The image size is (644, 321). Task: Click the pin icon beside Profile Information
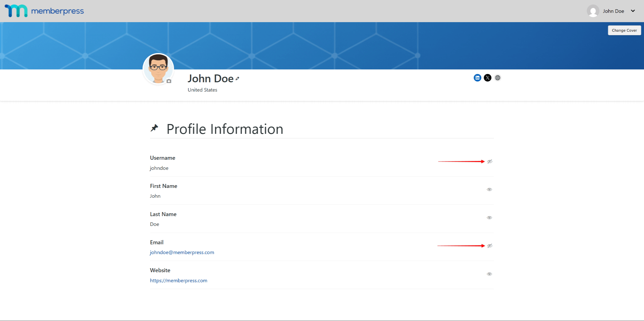click(x=154, y=128)
